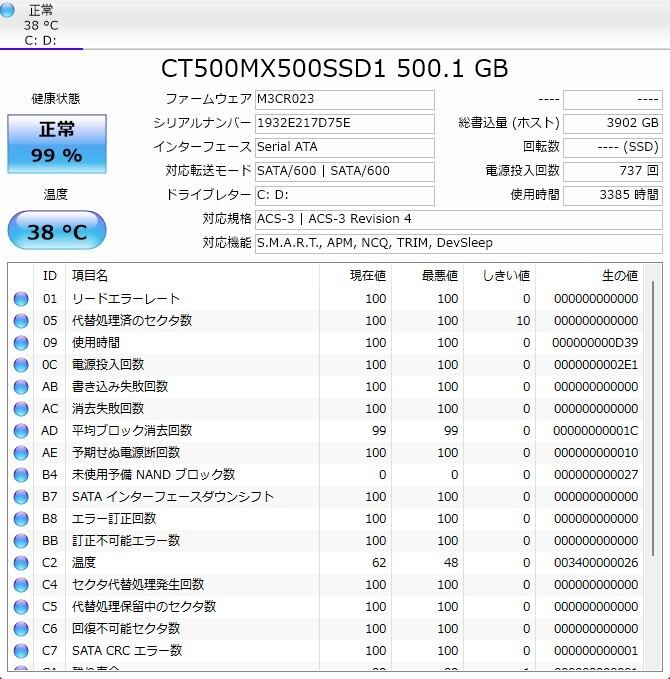The image size is (670, 679).
Task: Click row name SATA CRC エラー数
Action: click(x=127, y=651)
